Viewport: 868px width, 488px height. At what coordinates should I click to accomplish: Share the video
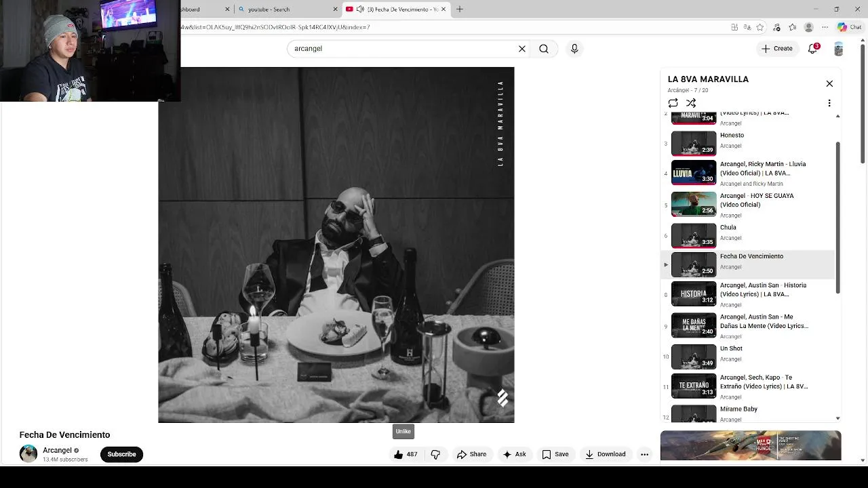point(471,454)
